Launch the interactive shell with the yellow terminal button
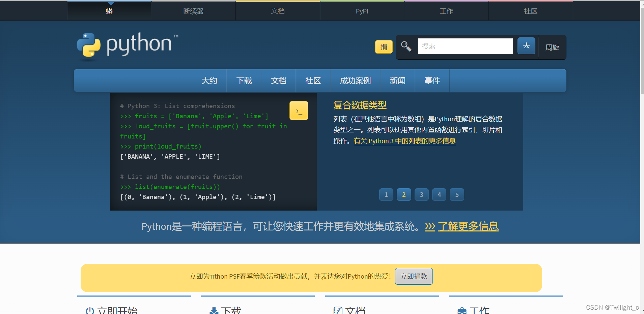 (x=299, y=111)
